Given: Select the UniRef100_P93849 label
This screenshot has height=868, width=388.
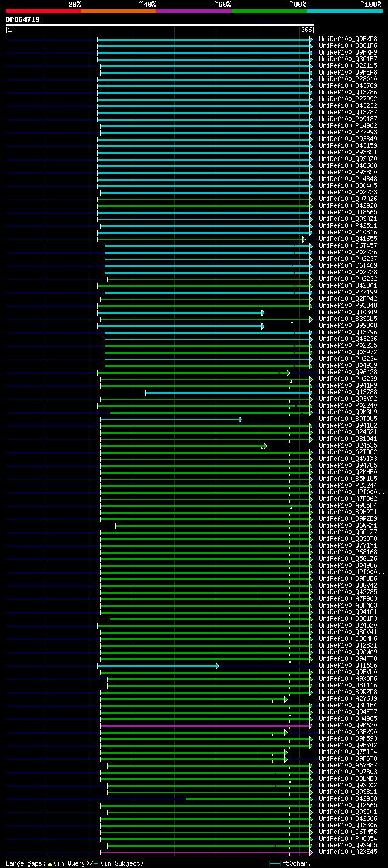Looking at the screenshot, I should tap(348, 139).
